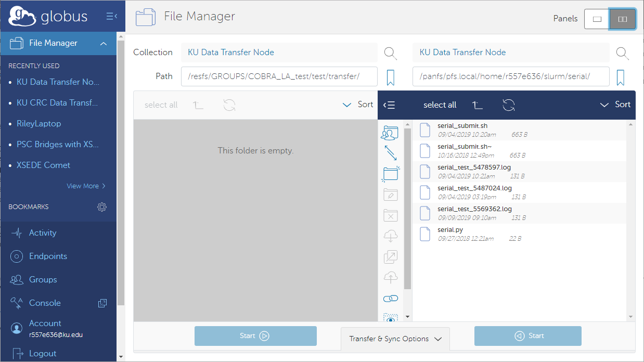Image resolution: width=644 pixels, height=362 pixels.
Task: Click the Delete Selected folder-X icon
Action: click(390, 215)
